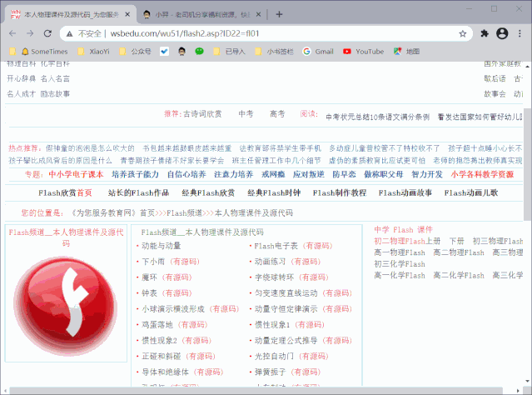Screen dimensions: 532x395
Task: Open the Flash动画故事 navigation item
Action: [x=405, y=192]
